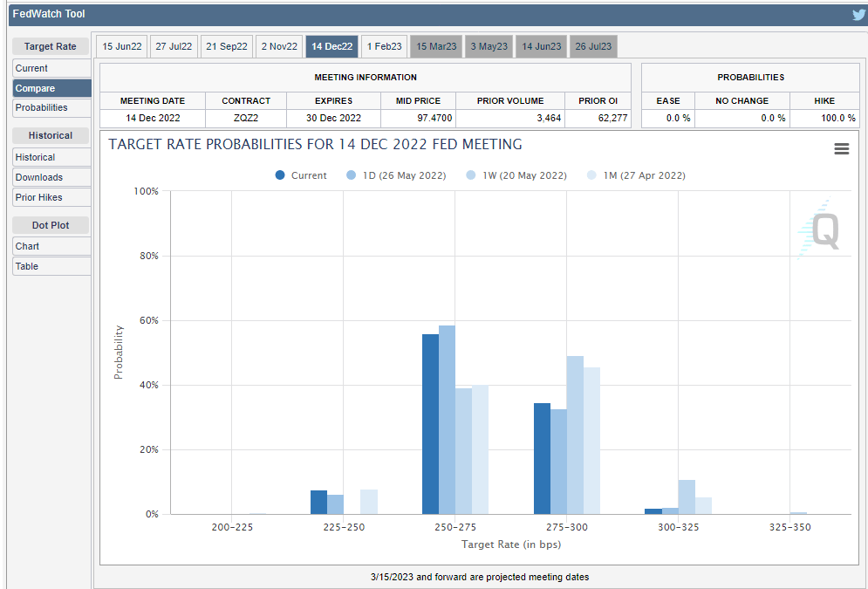Click the dark blue Current 250-275 bar
This screenshot has width=868, height=589.
coord(430,424)
